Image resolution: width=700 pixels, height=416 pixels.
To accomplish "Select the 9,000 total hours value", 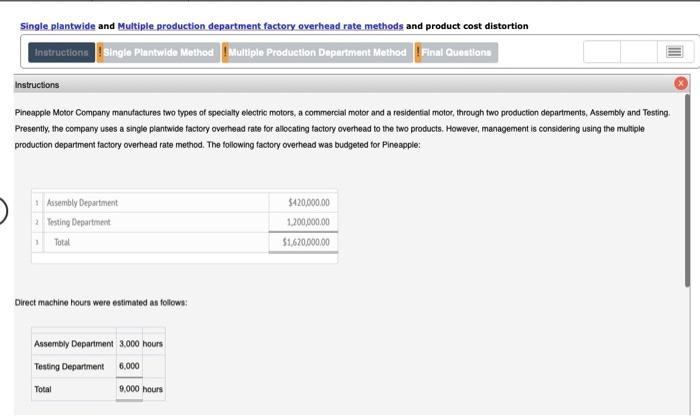I will point(129,389).
